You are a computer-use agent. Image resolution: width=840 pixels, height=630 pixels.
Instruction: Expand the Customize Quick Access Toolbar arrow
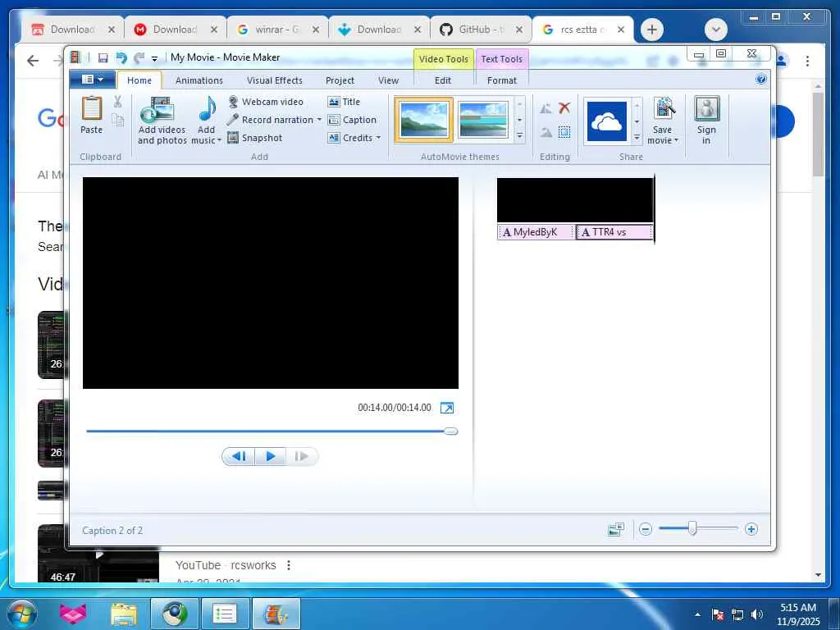(154, 58)
